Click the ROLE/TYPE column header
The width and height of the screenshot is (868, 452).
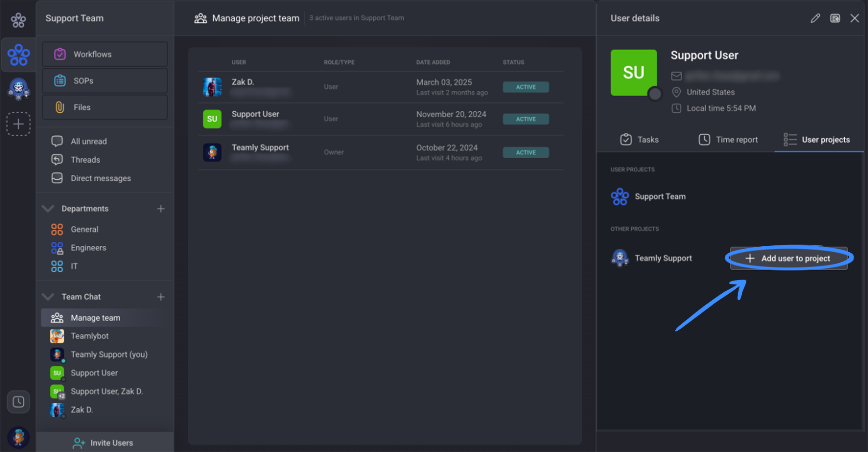pos(339,62)
